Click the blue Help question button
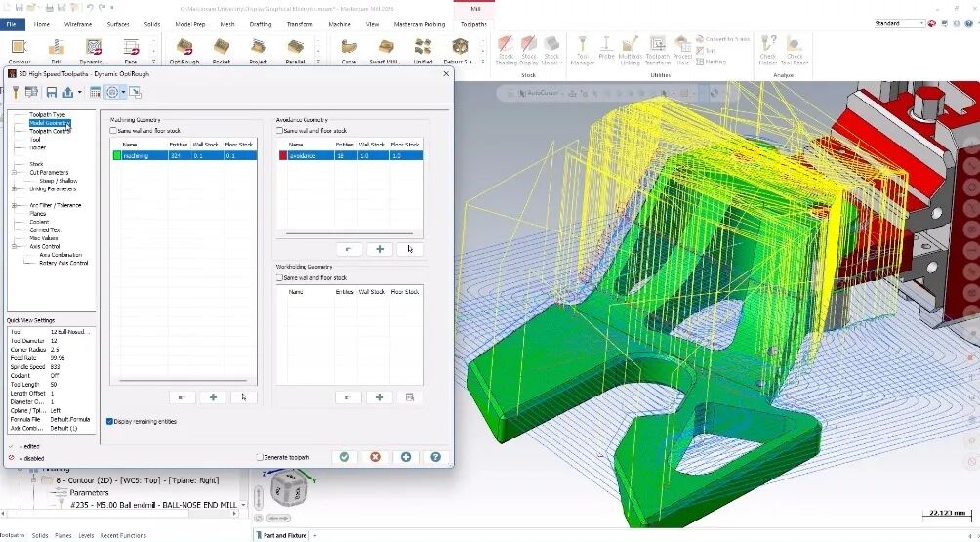Screen dimensions: 980x542 coord(435,457)
